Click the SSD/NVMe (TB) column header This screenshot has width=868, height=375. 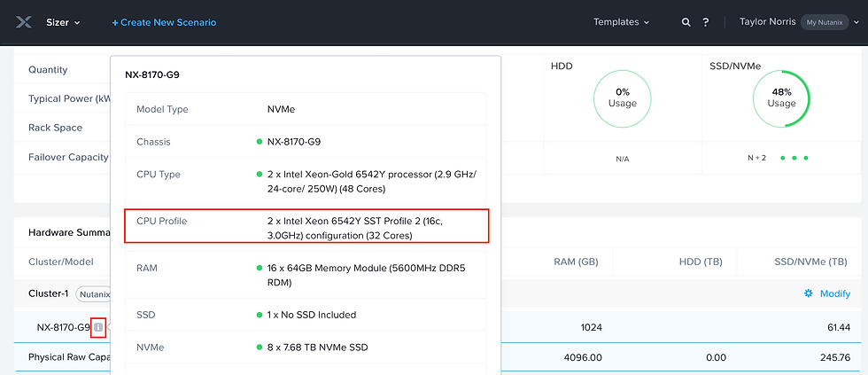click(810, 262)
